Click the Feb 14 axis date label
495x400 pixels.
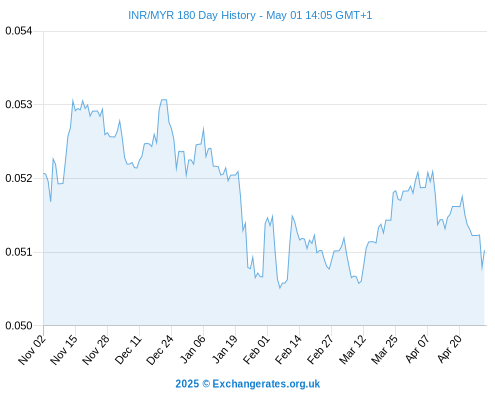point(288,350)
